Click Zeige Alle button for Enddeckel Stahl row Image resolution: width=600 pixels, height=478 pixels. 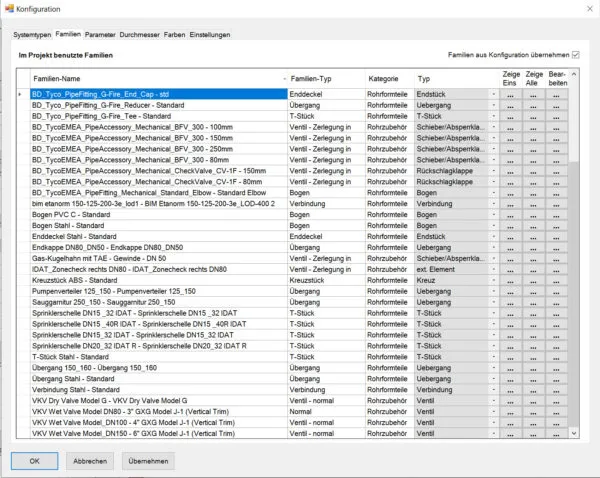[x=533, y=237]
